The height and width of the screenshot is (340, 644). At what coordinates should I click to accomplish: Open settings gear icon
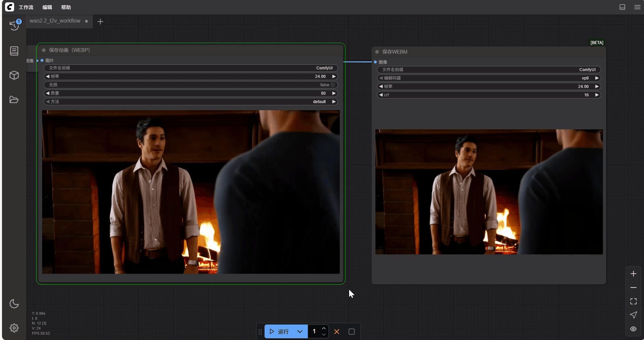(x=14, y=328)
